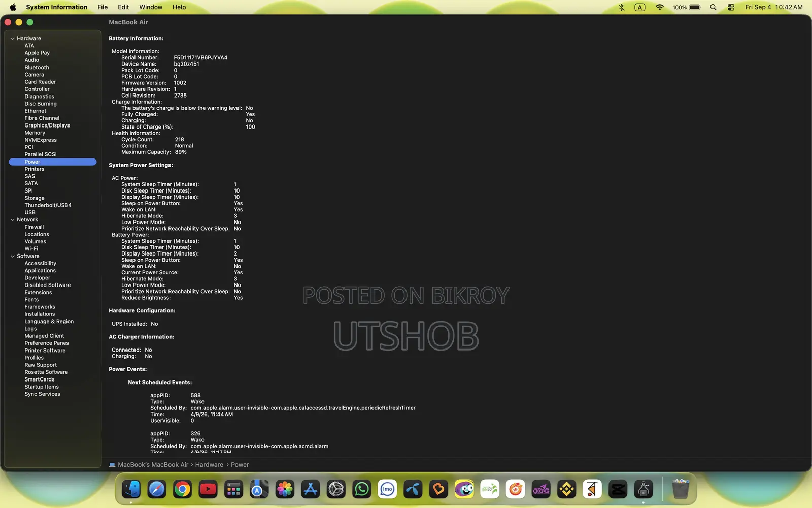
Task: Select Audio in the sidebar
Action: tap(32, 60)
